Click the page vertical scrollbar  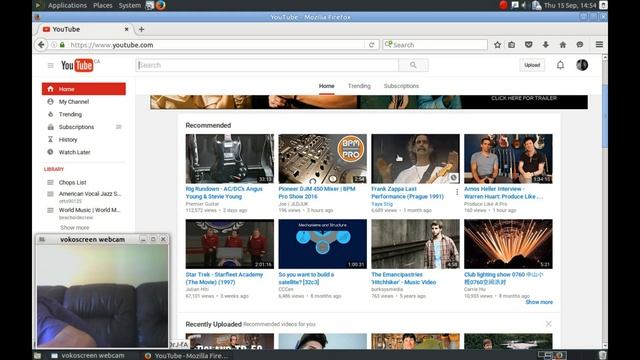[x=605, y=117]
